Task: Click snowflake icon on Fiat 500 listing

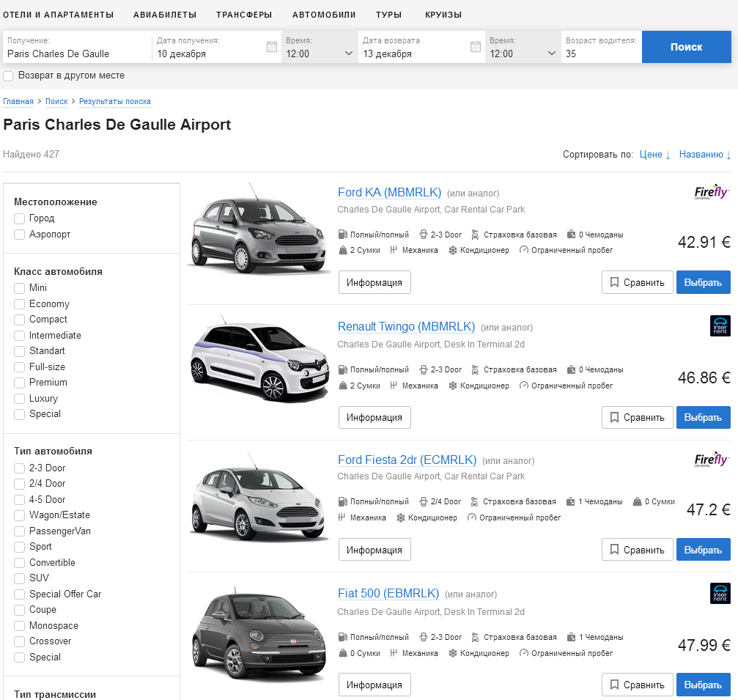Action: (453, 653)
